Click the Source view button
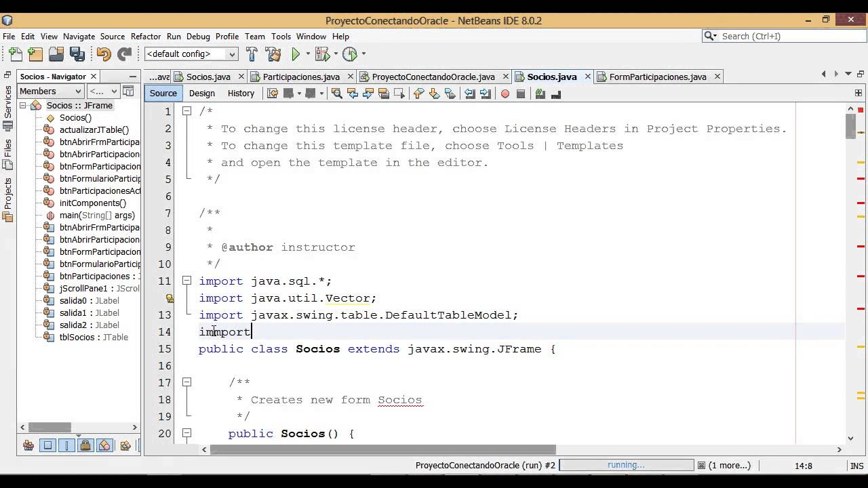 pyautogui.click(x=163, y=94)
